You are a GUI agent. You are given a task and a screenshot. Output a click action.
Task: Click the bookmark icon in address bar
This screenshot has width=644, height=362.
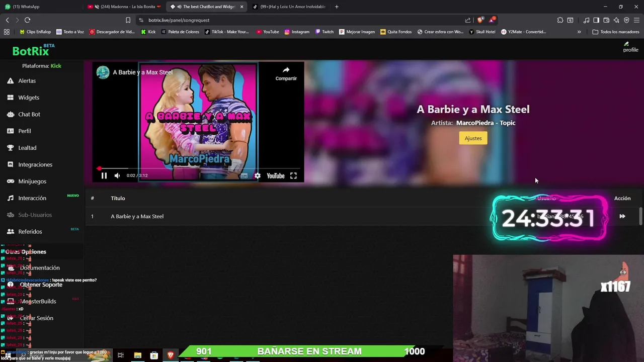pyautogui.click(x=128, y=20)
